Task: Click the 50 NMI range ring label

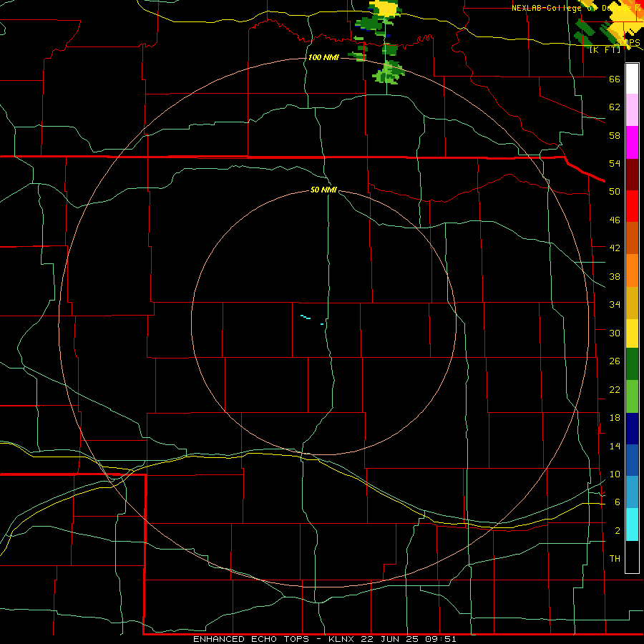Action: (323, 190)
